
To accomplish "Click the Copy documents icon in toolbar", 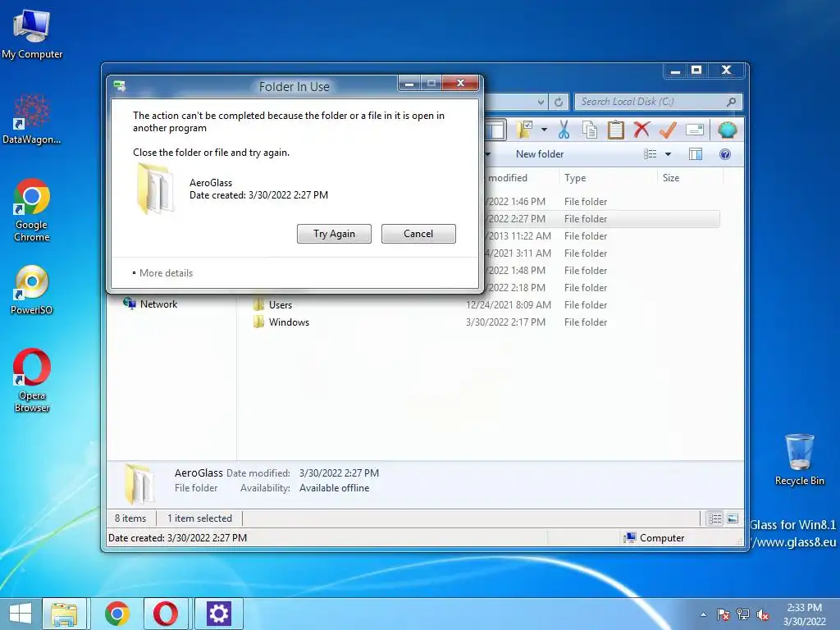I will (x=589, y=130).
